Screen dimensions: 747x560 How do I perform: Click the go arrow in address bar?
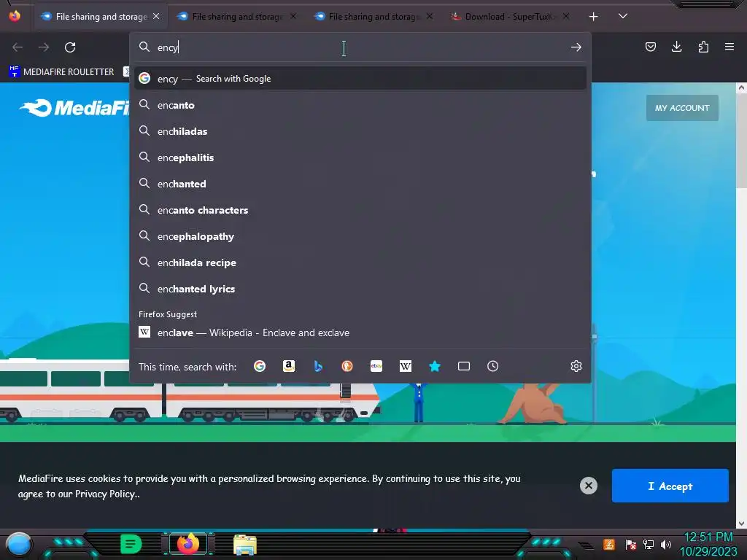coord(576,47)
